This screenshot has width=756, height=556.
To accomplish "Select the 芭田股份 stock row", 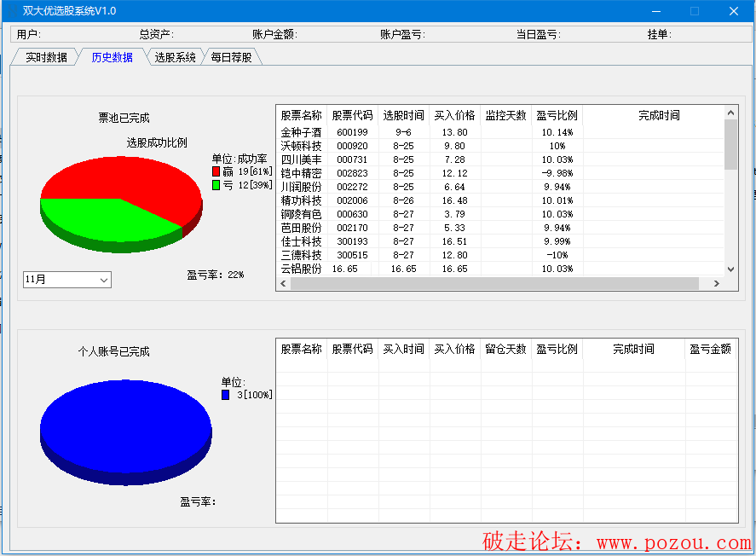I will pyautogui.click(x=500, y=228).
